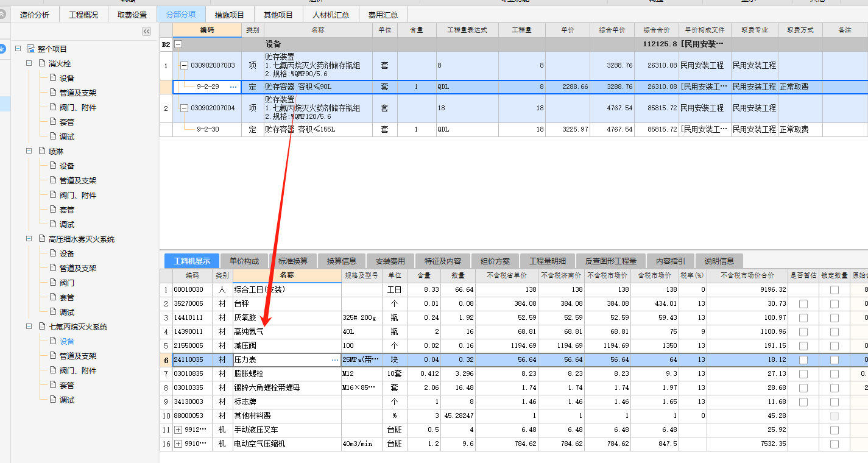The image size is (868, 463).
Task: Open the ellipsis button in the 9-2-29 code cell
Action: tap(233, 87)
